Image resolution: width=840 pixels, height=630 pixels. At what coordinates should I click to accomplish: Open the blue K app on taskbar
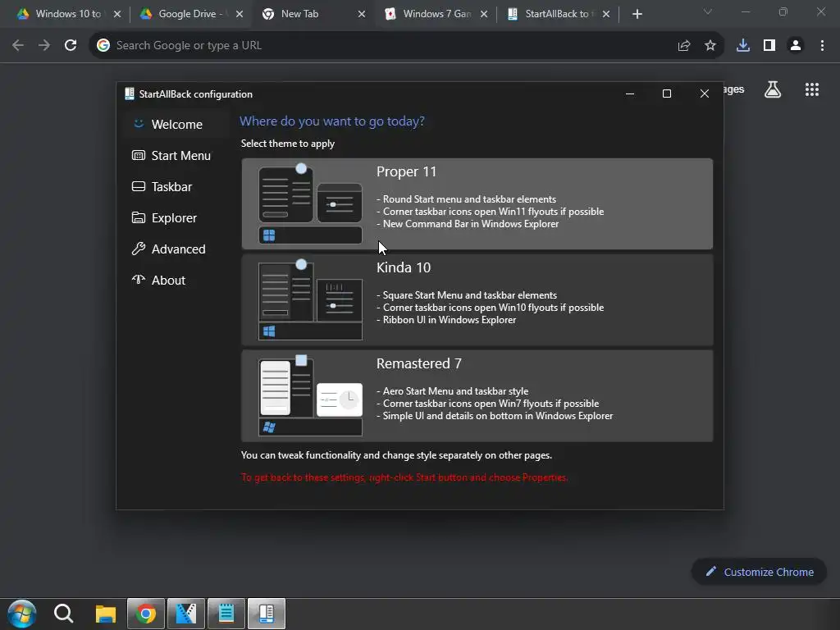[186, 614]
